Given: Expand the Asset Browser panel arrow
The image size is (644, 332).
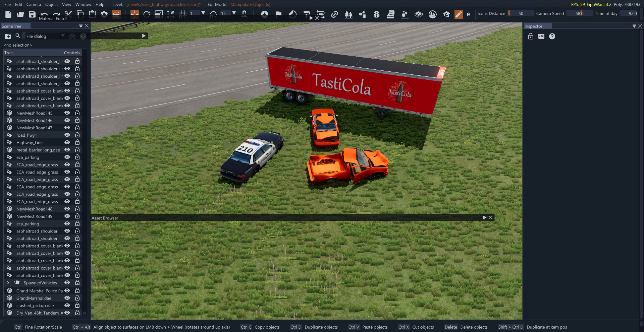Looking at the screenshot, I should pyautogui.click(x=484, y=217).
